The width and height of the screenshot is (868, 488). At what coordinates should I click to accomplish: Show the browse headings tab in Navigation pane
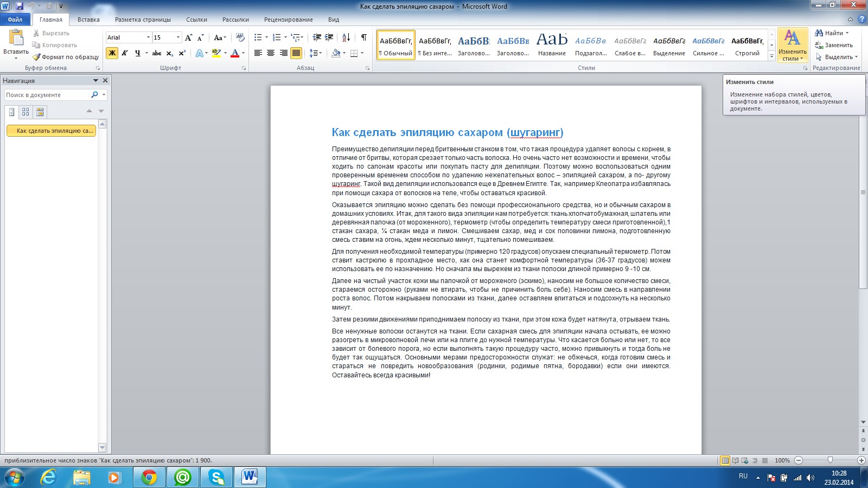(11, 112)
